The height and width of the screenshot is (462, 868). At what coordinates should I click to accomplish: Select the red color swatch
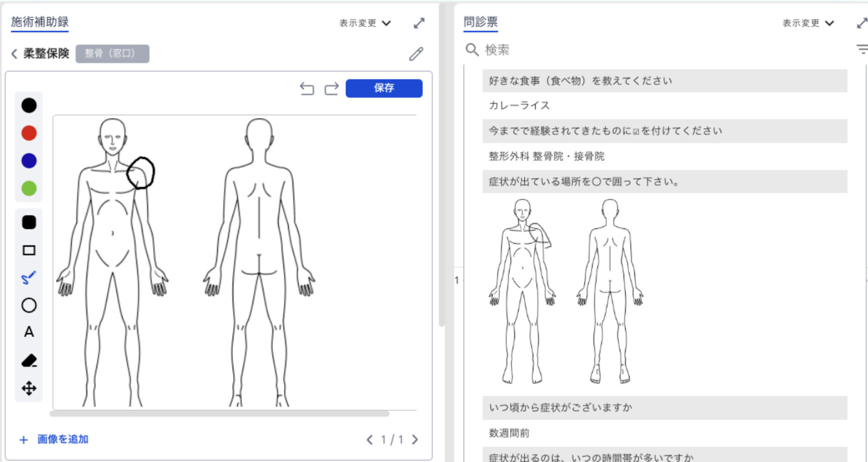click(28, 132)
